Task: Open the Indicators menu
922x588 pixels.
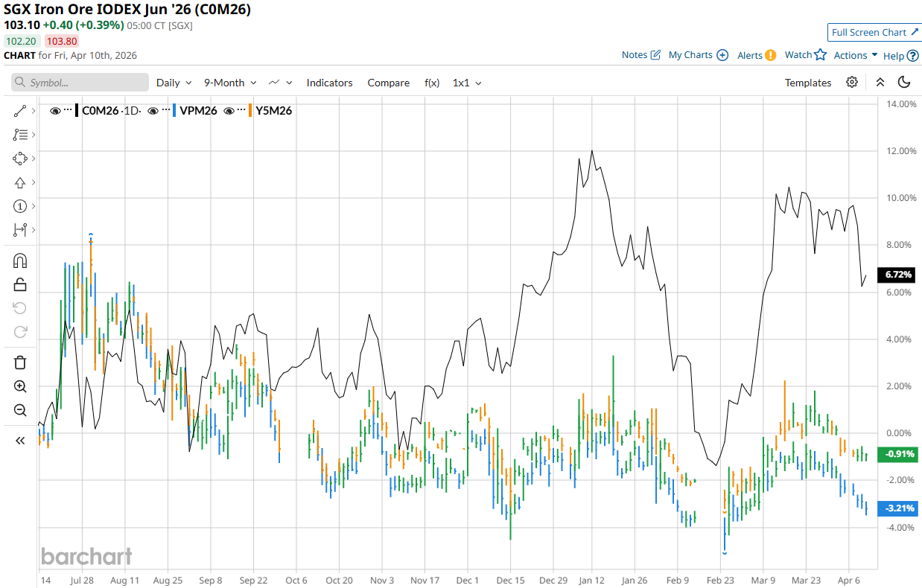Action: [x=329, y=83]
